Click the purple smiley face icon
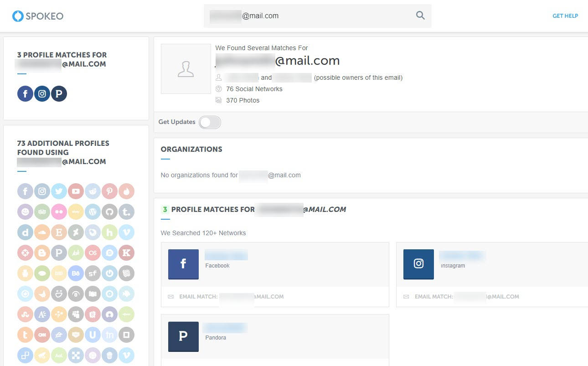Image resolution: width=588 pixels, height=366 pixels. point(25,212)
